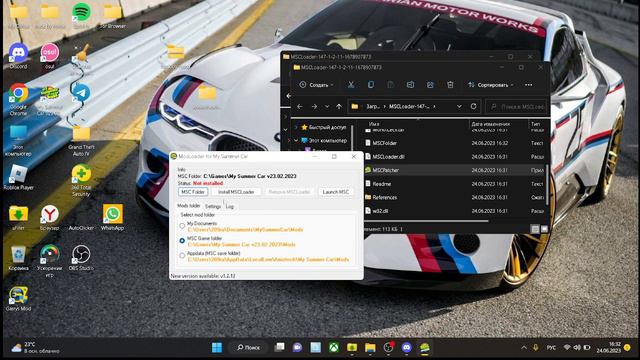This screenshot has width=640, height=360.
Task: Open Explorer's three-dots more options menu
Action: tap(529, 84)
